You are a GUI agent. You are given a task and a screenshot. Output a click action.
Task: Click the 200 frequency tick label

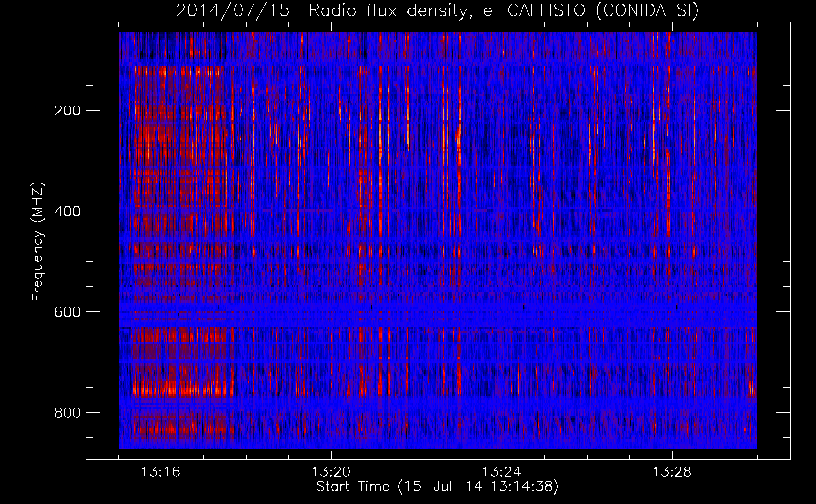pos(68,111)
